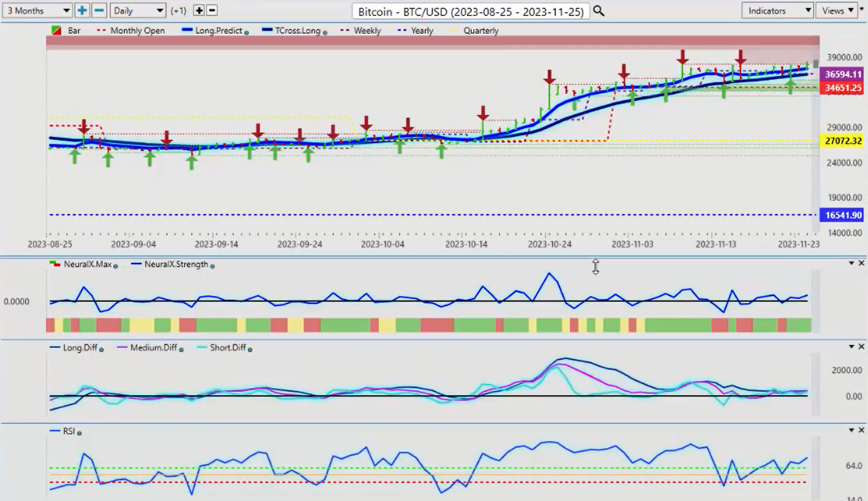Viewport: 868px width, 501px height.
Task: Open the Views dropdown
Action: coord(837,10)
